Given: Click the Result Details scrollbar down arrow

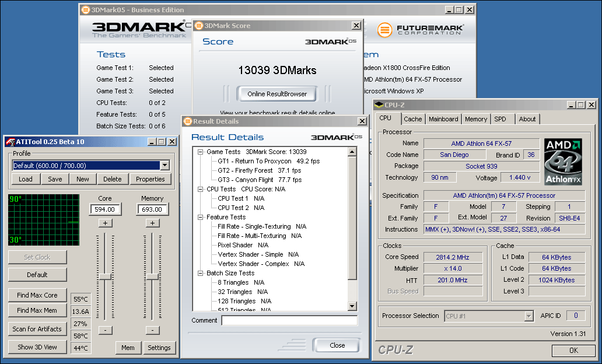Looking at the screenshot, I should [352, 306].
